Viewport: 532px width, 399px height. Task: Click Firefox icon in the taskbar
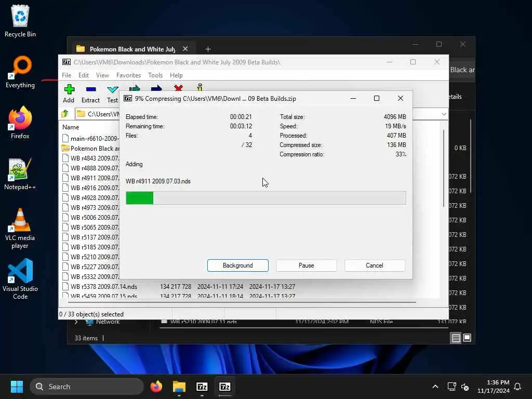(156, 387)
